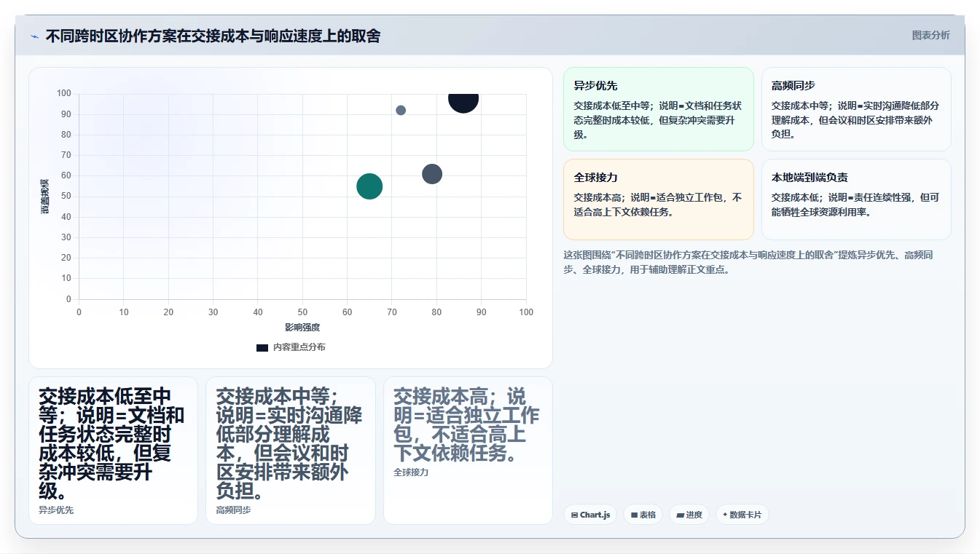
Task: Click the page title heading text
Action: [213, 36]
